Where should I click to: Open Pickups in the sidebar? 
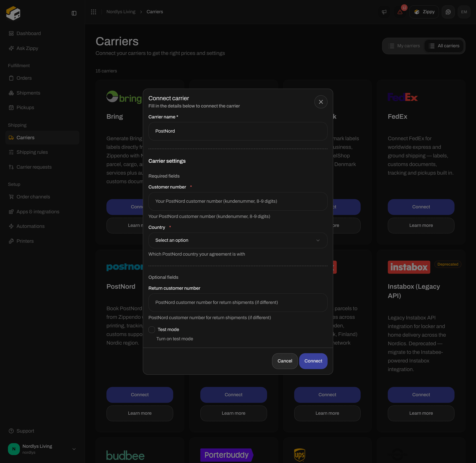[42, 107]
